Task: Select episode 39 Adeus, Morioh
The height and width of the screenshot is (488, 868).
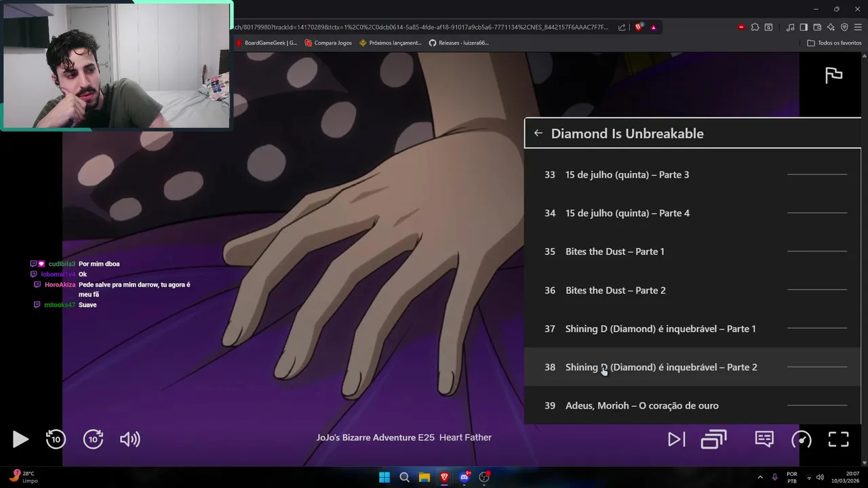Action: pyautogui.click(x=692, y=405)
